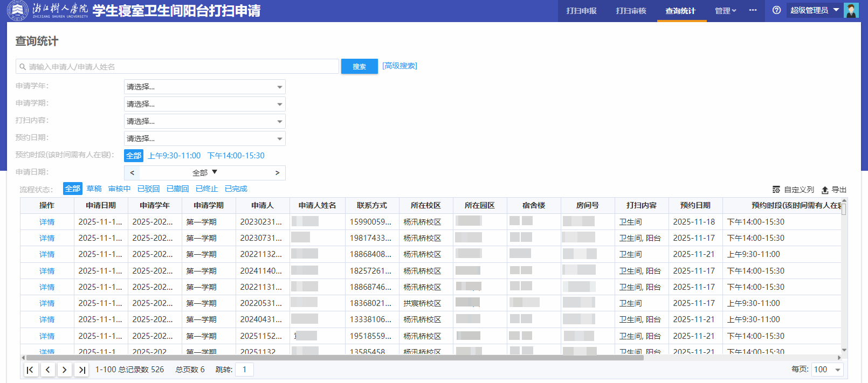Go to the next page of results
Screen dimensions: 868x383
pos(65,370)
